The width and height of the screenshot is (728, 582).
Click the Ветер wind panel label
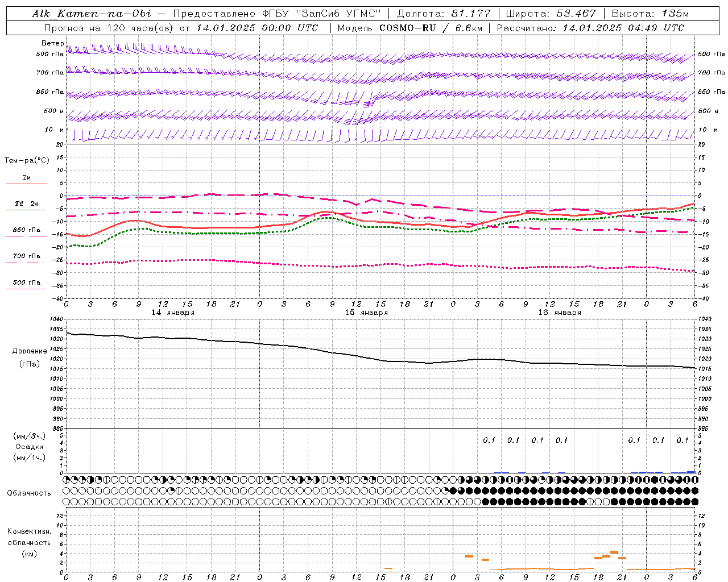tap(52, 43)
